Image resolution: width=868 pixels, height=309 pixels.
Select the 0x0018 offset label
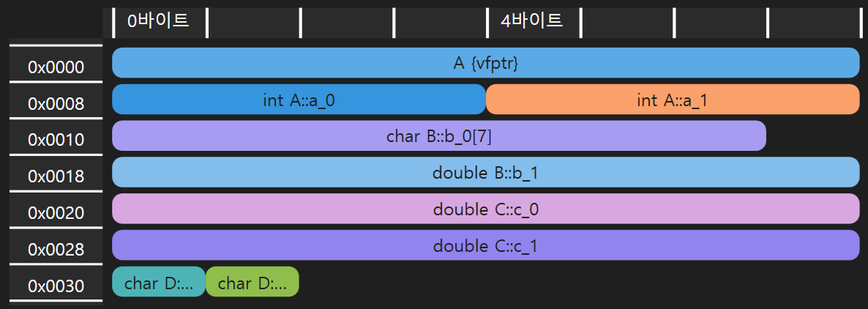pyautogui.click(x=56, y=176)
